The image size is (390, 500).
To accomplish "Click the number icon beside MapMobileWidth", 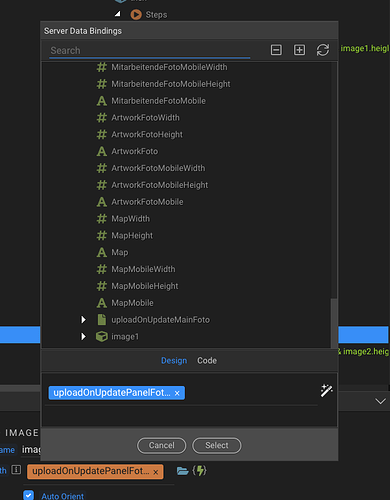I will coord(102,269).
